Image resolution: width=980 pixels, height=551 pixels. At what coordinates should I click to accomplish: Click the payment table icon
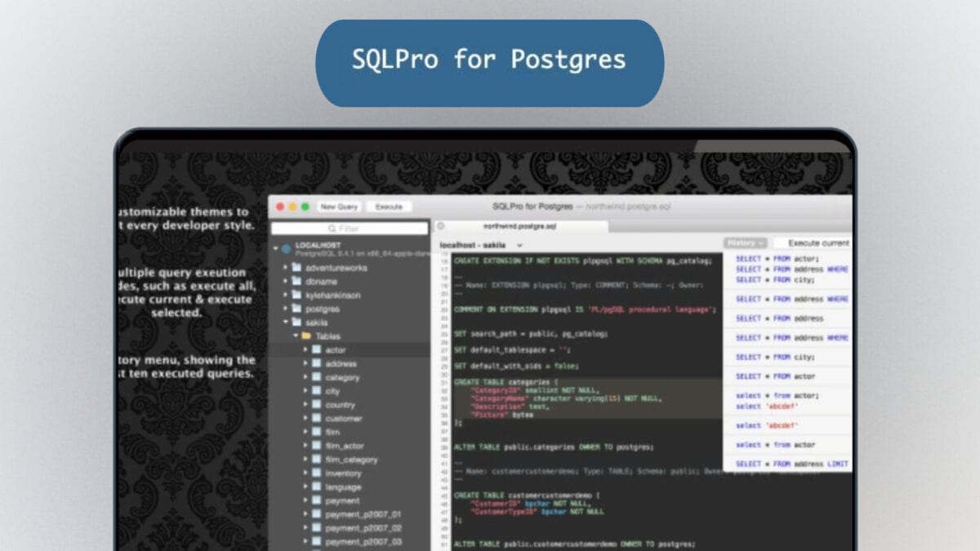[317, 500]
